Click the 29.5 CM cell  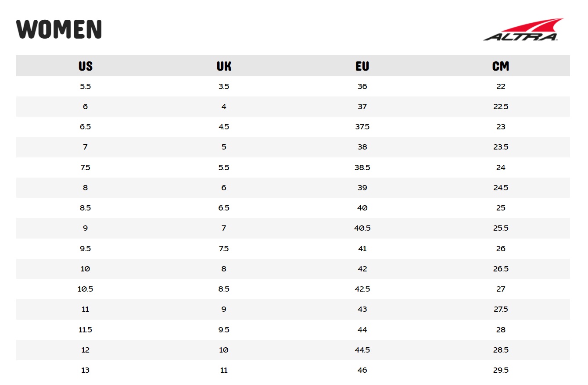pos(501,370)
